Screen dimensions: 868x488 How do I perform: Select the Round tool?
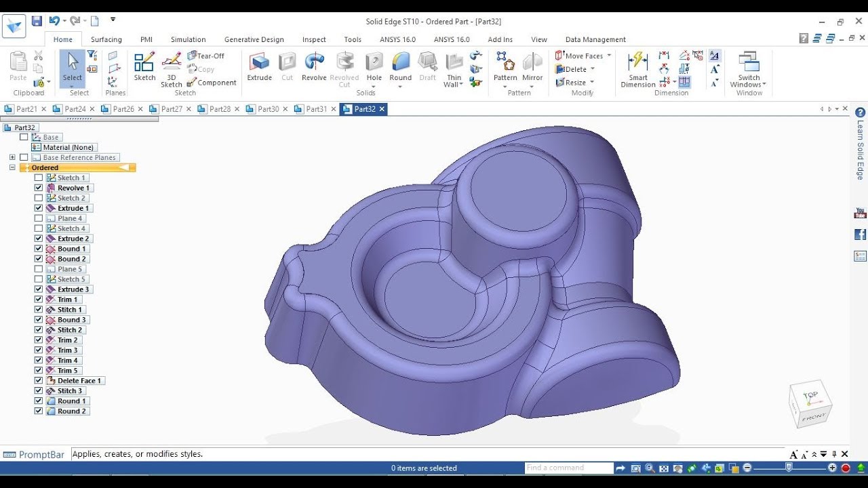(401, 66)
